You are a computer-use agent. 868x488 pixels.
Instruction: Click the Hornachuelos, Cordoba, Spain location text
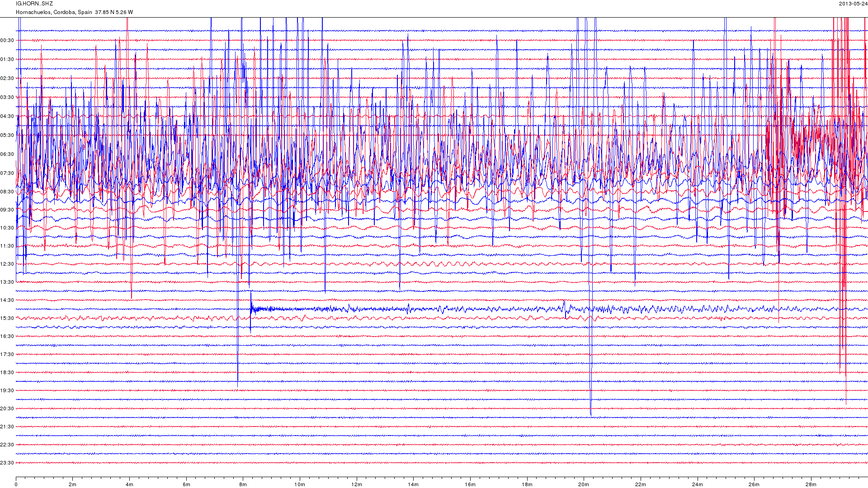[x=54, y=12]
